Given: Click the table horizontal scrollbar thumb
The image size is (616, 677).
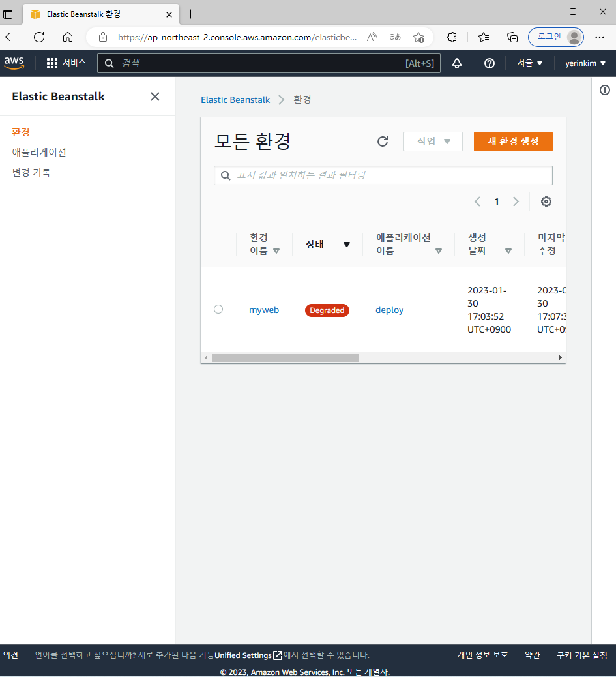Looking at the screenshot, I should (285, 358).
